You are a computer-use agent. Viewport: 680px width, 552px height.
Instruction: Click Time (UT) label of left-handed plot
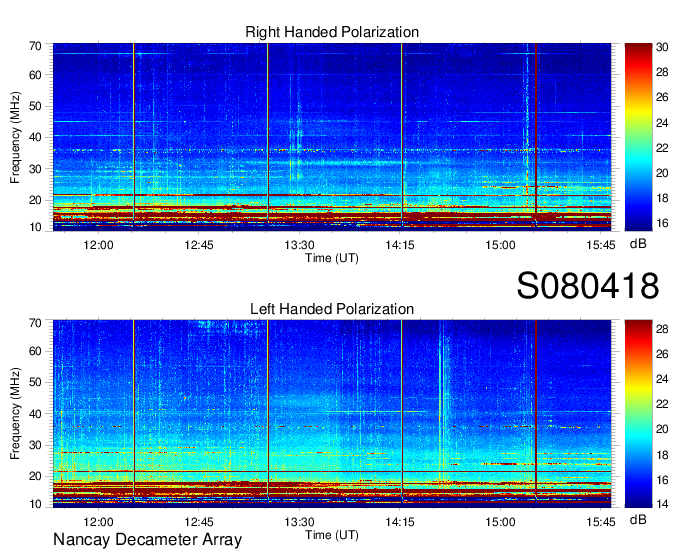point(332,536)
